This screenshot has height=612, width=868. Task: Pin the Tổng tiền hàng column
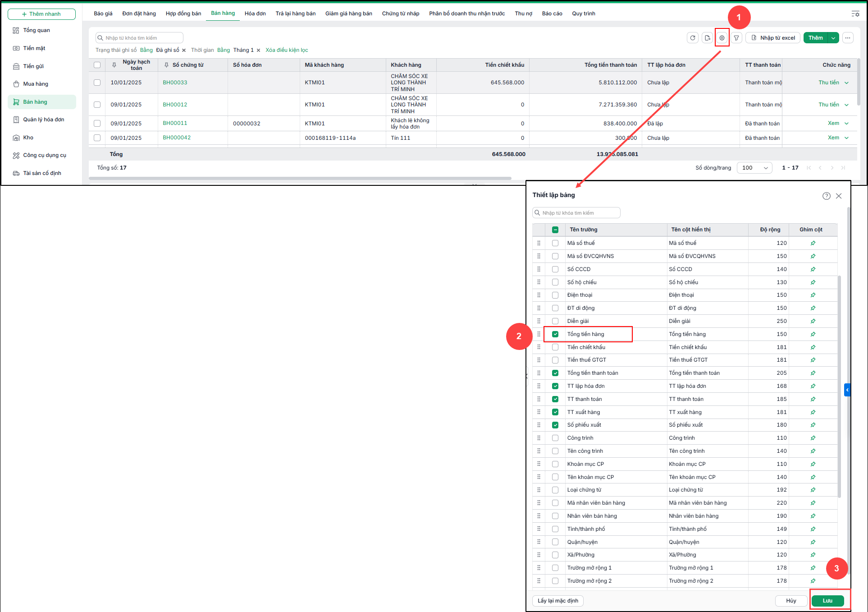pos(813,334)
